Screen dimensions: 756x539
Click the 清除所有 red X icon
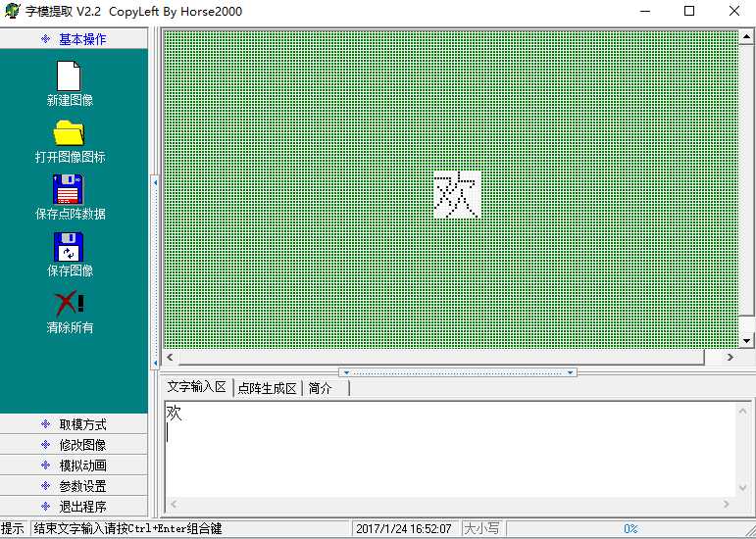70,304
